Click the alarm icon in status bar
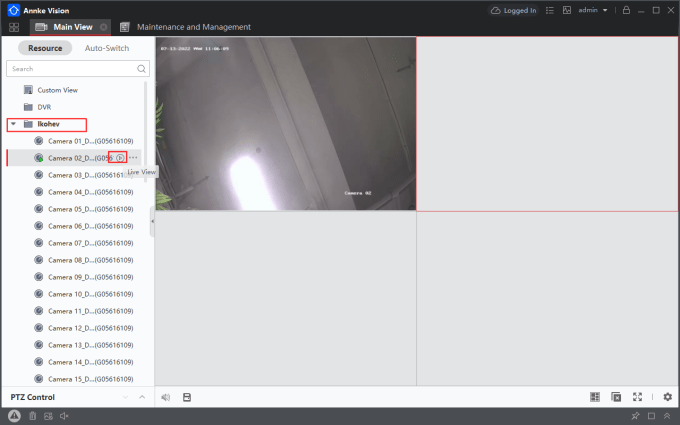 pos(14,416)
